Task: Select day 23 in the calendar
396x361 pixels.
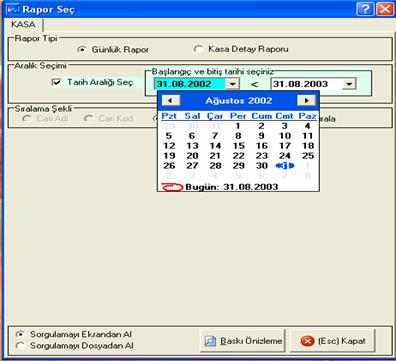Action: 262,156
